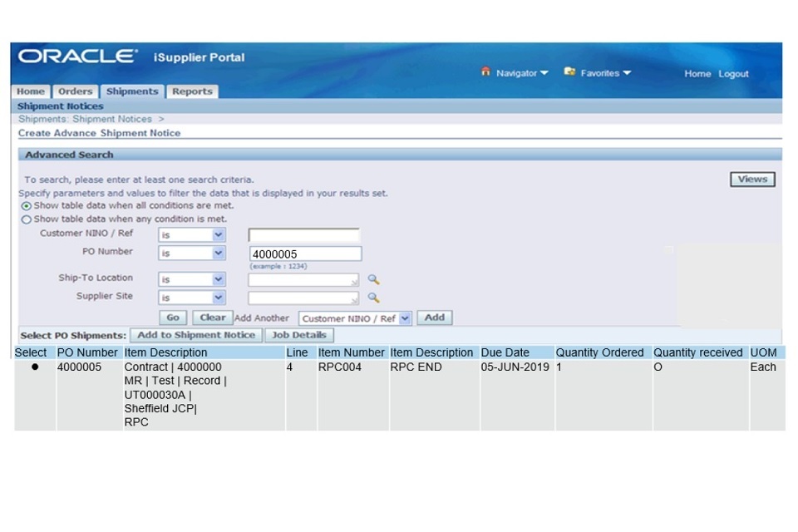
Task: Switch to the Reports tab
Action: (x=192, y=91)
